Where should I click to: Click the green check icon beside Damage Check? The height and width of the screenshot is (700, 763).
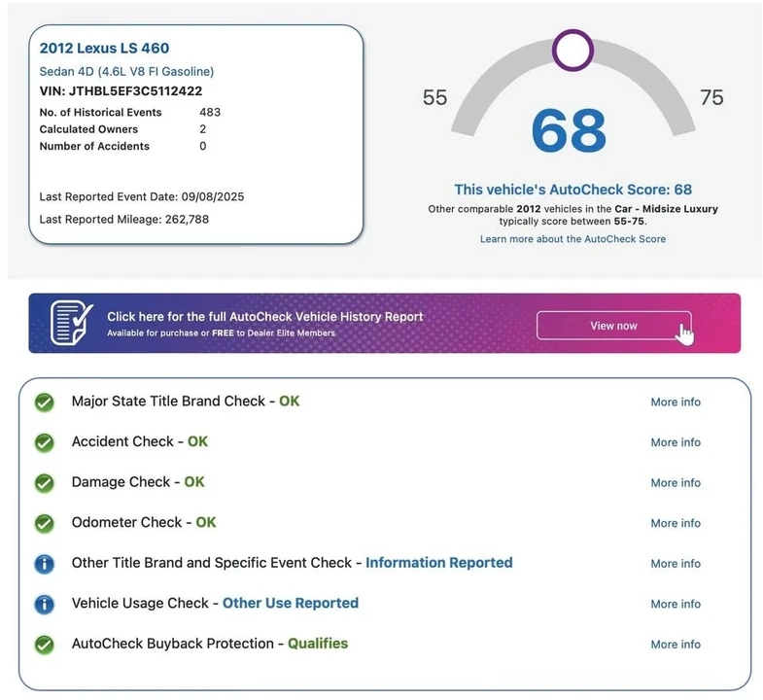(x=45, y=483)
